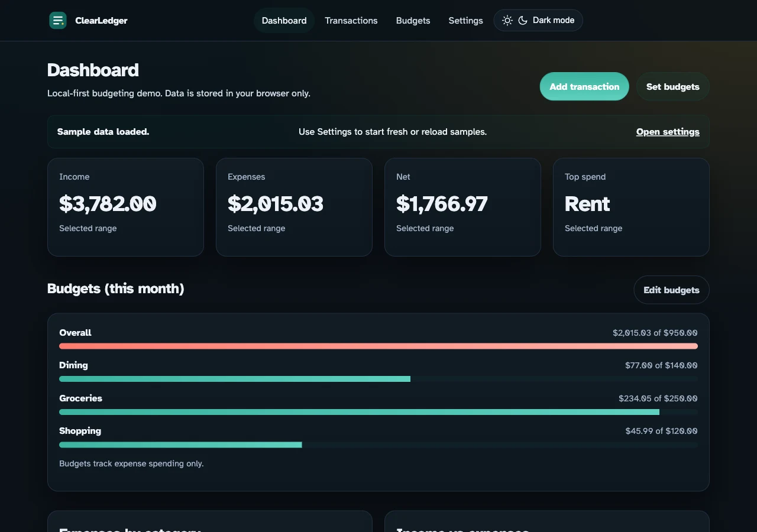Select the Net summary card
757x532 pixels.
pyautogui.click(x=462, y=207)
